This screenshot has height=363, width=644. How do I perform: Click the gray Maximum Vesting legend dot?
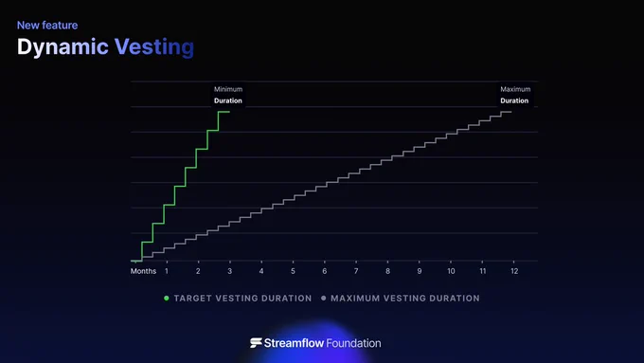click(324, 298)
